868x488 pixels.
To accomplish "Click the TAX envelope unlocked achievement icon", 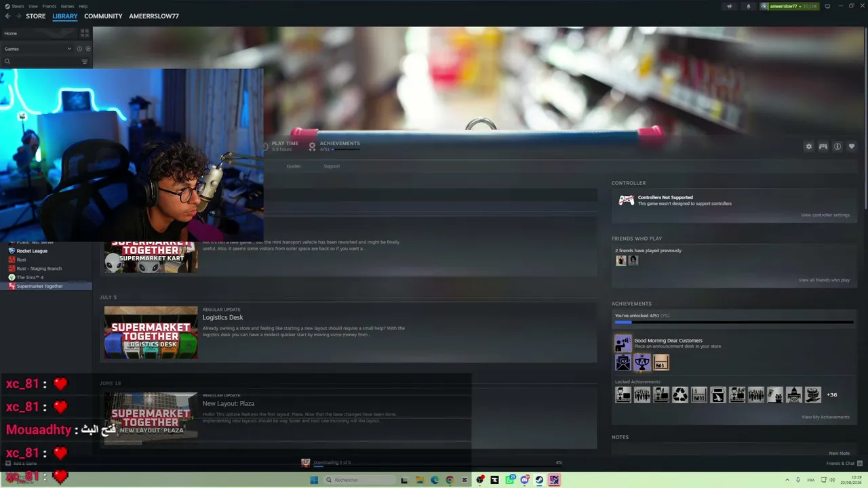I will click(623, 363).
